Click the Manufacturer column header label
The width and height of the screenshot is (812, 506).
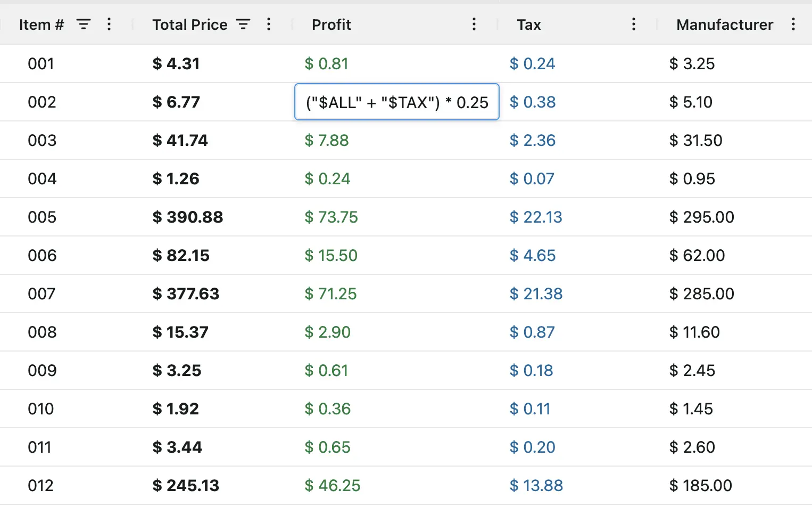(724, 25)
